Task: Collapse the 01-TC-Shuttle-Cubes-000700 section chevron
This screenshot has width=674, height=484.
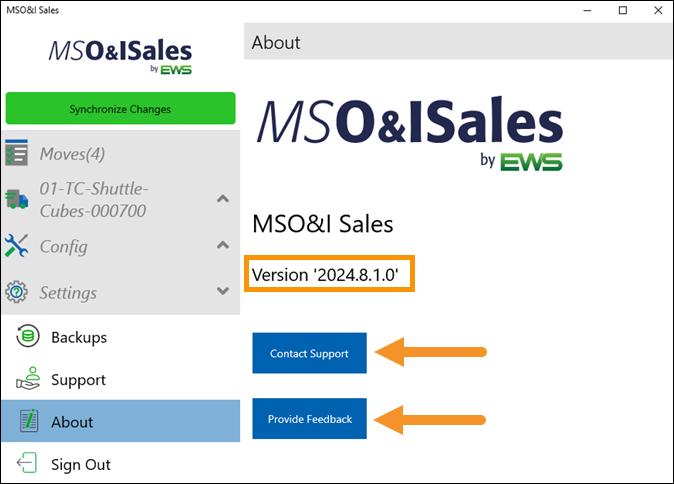Action: tap(223, 199)
